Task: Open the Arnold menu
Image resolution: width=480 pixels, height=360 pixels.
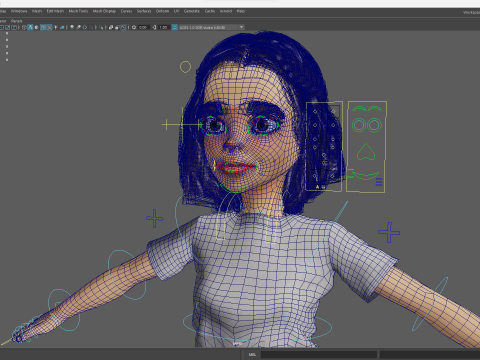Action: [x=226, y=11]
